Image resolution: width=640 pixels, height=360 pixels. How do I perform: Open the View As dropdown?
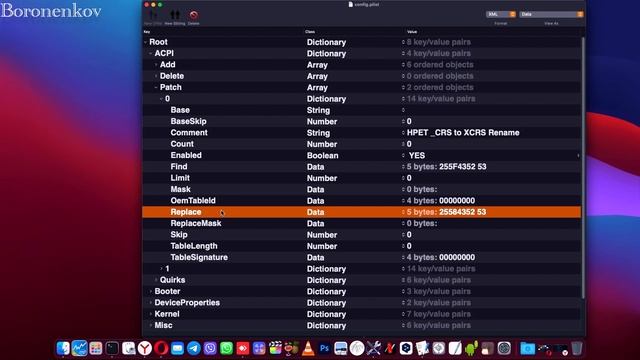click(x=551, y=14)
